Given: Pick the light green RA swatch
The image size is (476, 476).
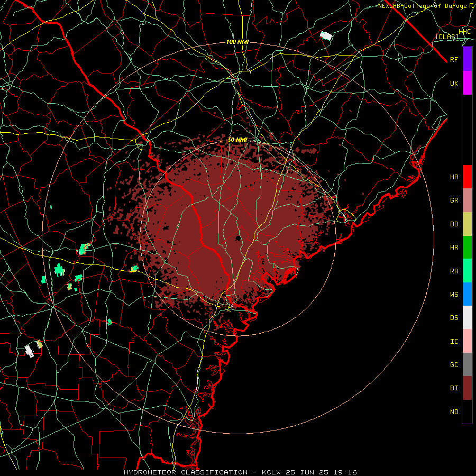Looking at the screenshot, I should [x=467, y=271].
